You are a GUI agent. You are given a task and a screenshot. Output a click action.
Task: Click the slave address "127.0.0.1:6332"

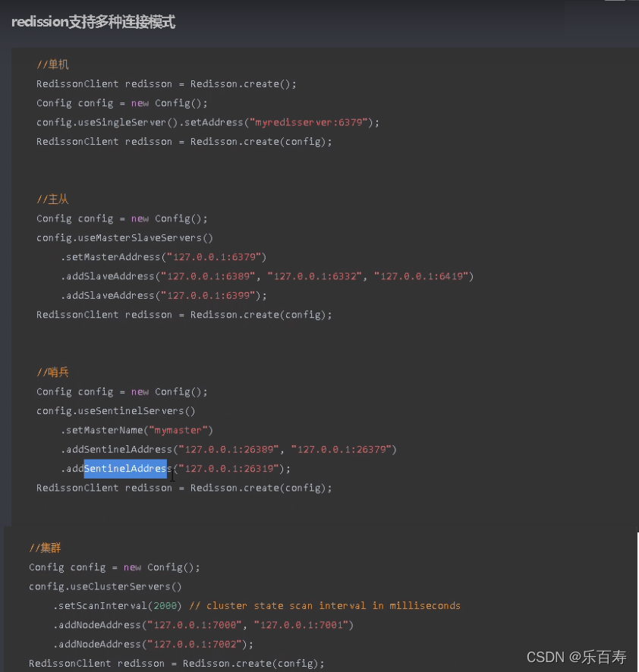tap(315, 276)
